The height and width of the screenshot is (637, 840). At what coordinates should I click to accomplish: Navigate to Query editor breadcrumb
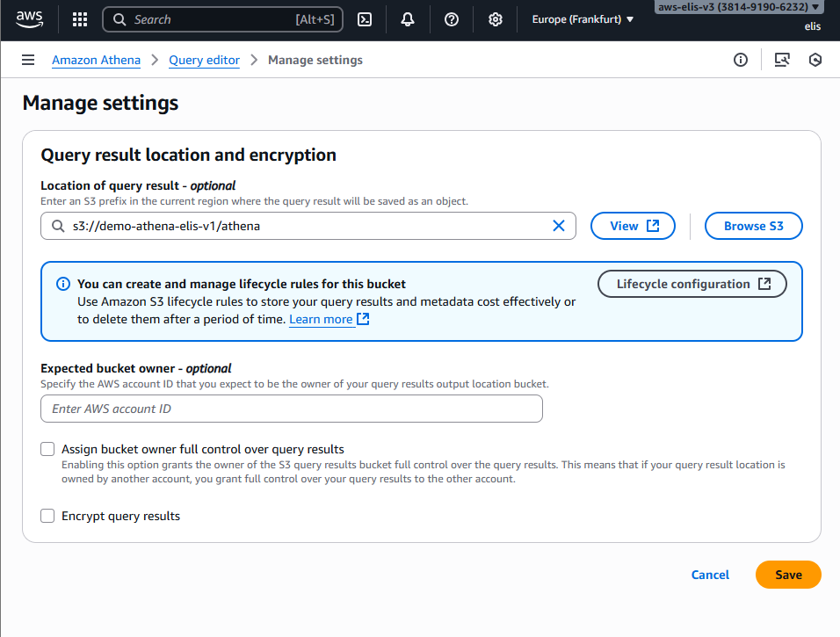point(204,60)
